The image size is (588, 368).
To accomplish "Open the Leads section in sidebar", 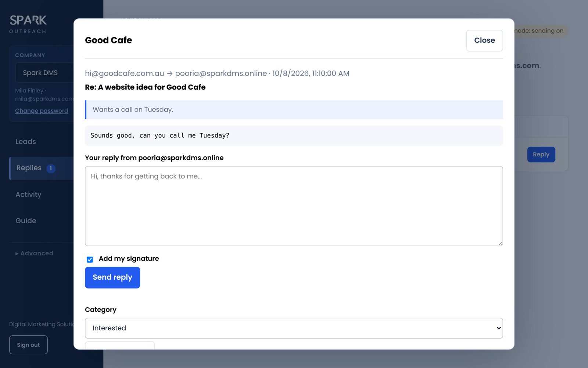I will point(26,142).
